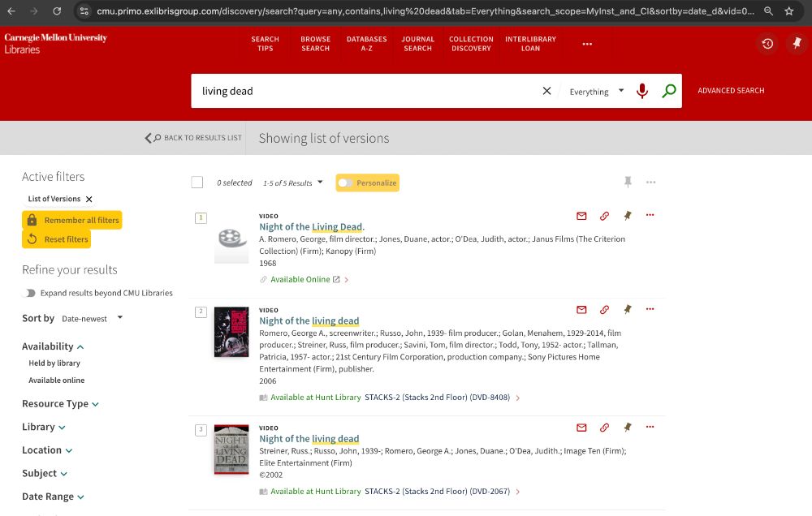Click the 2006 red DVD cover thumbnail
This screenshot has width=812, height=516.
pyautogui.click(x=231, y=333)
